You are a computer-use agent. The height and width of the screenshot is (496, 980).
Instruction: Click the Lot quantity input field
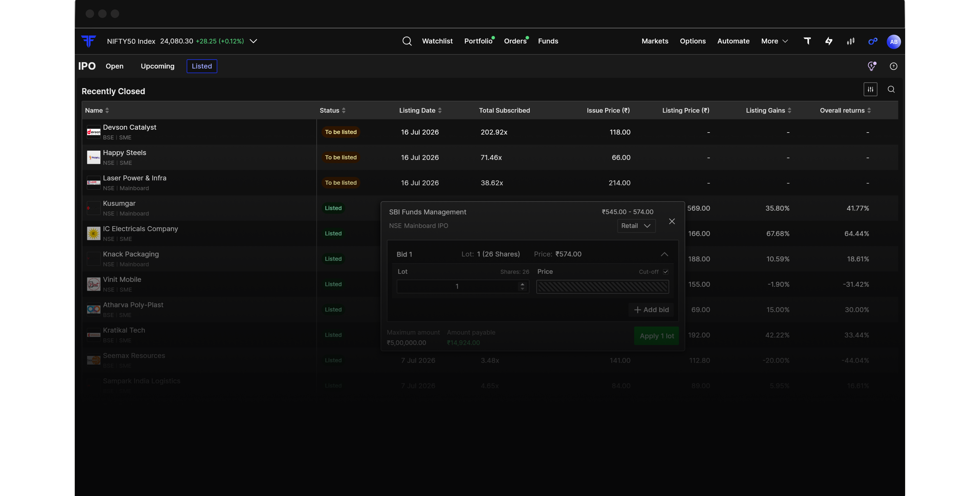(x=463, y=286)
